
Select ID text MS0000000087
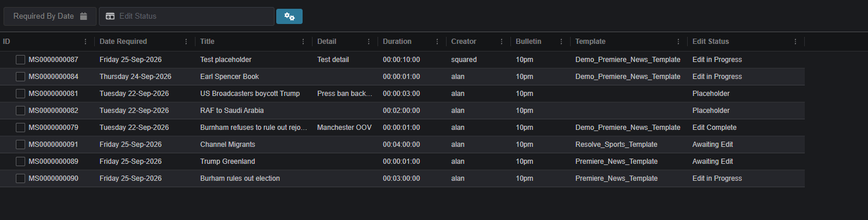point(53,60)
